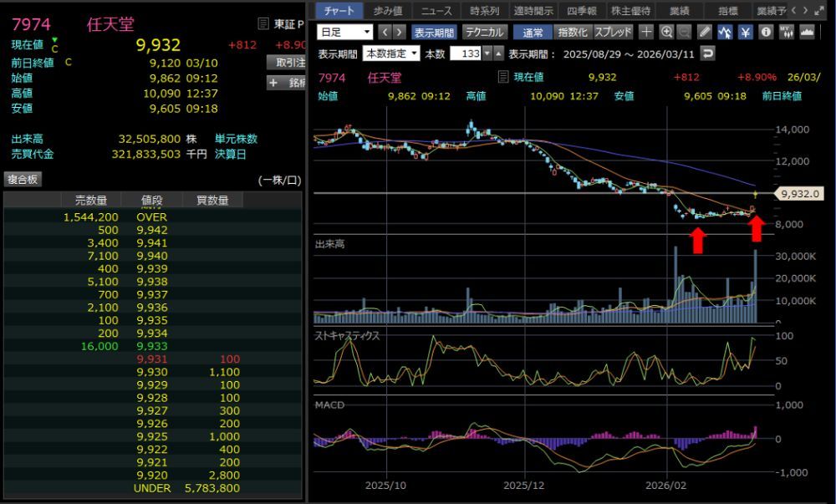Click the 任天堂 name in chart header
The image size is (836, 504).
click(384, 78)
